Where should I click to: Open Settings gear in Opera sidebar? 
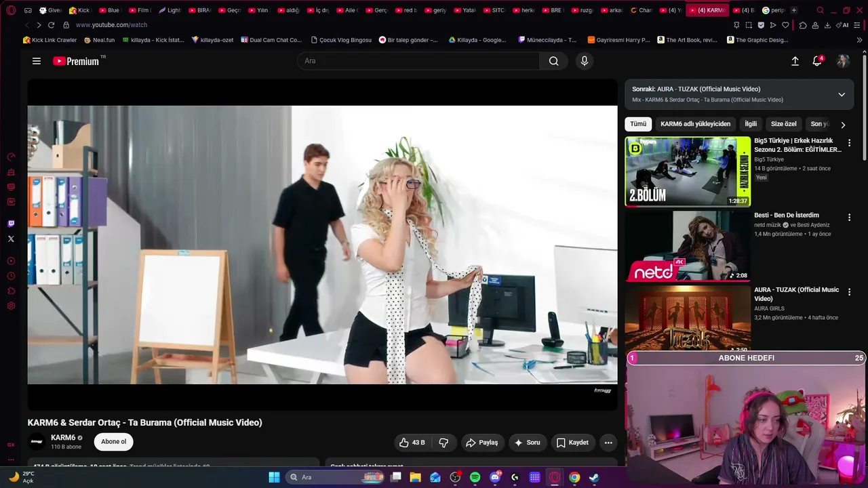click(11, 306)
